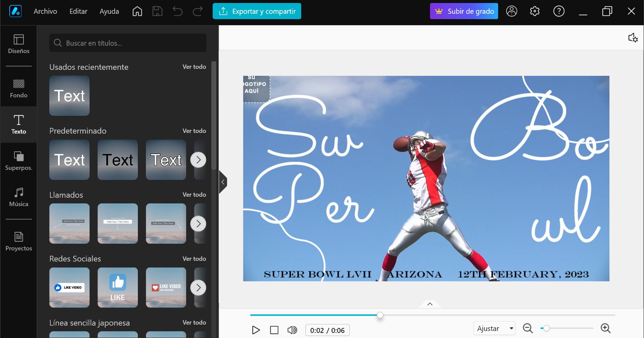
Task: Open the Editar menu
Action: [78, 11]
